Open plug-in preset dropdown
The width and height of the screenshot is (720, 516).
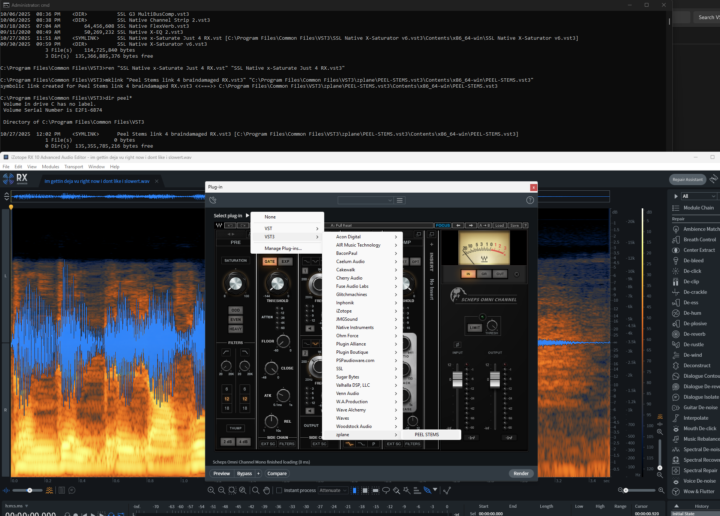pos(366,200)
